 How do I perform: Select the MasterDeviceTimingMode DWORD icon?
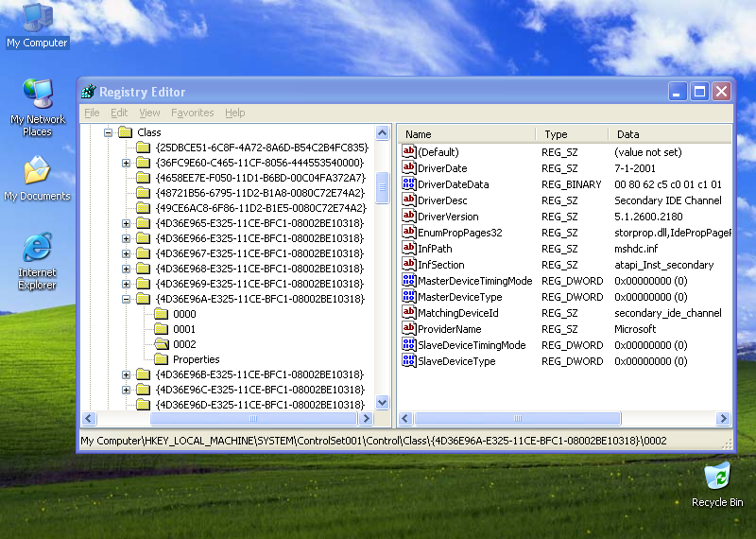[x=408, y=280]
